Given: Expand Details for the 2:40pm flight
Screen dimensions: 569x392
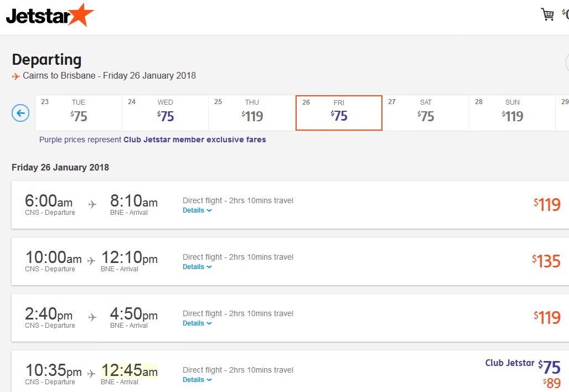Looking at the screenshot, I should coord(197,323).
